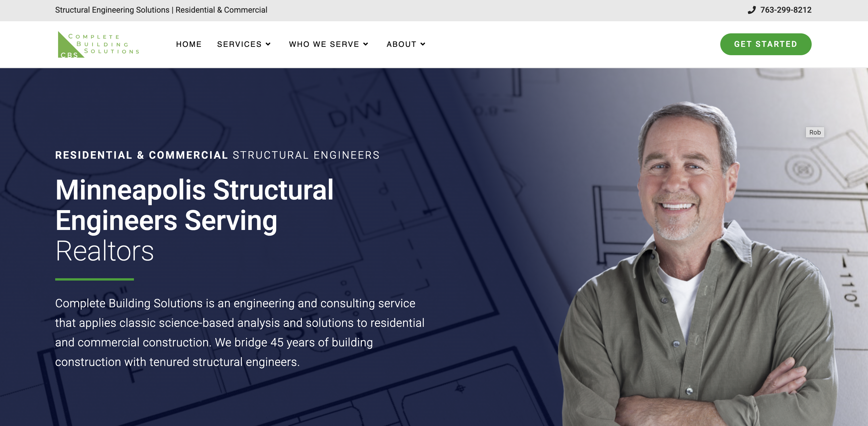The height and width of the screenshot is (426, 868).
Task: Open the Who We Serve menu
Action: (x=324, y=44)
